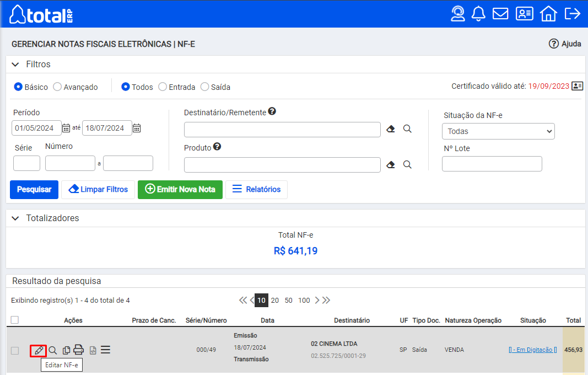Collapse the Totalizadores section

15,218
